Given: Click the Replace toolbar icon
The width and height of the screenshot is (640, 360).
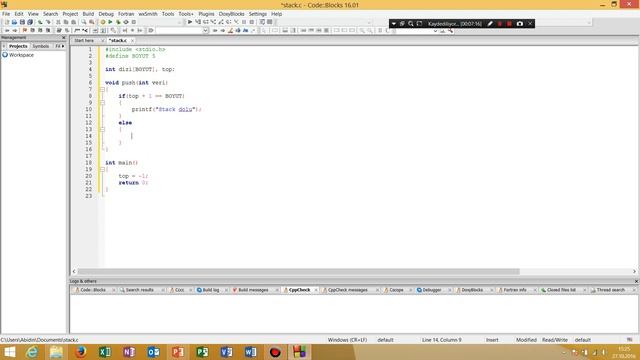Looking at the screenshot, I should pyautogui.click(x=92, y=22).
